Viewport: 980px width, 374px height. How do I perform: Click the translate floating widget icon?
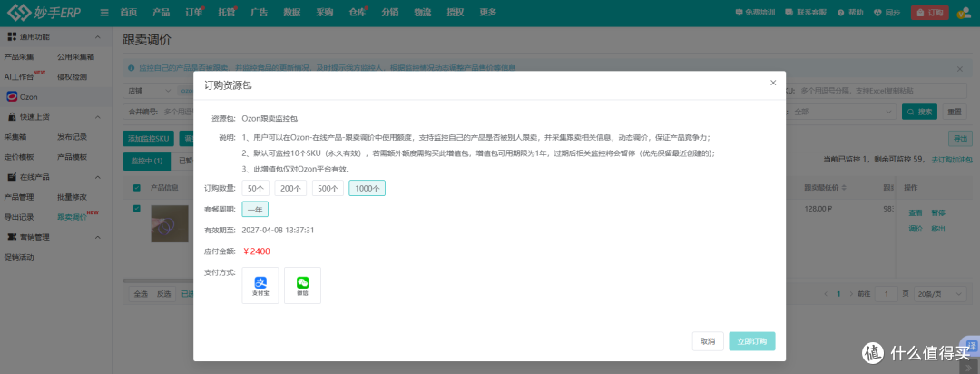pyautogui.click(x=973, y=346)
